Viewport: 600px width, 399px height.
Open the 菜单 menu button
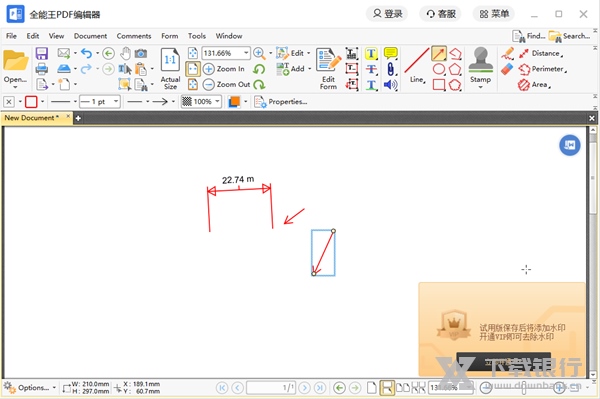(494, 14)
